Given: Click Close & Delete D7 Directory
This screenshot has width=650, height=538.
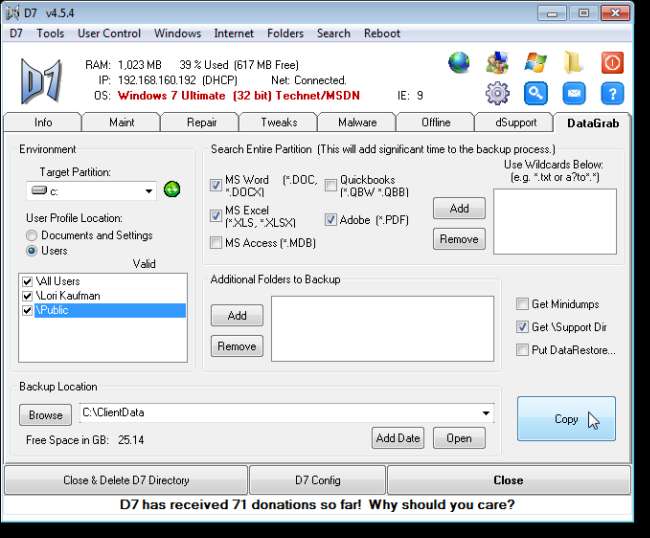Looking at the screenshot, I should pyautogui.click(x=126, y=480).
